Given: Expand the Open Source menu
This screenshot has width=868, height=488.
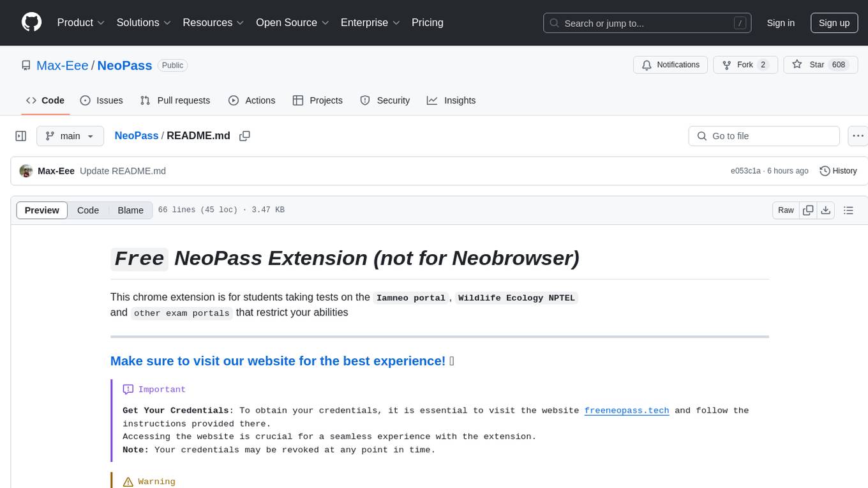Looking at the screenshot, I should click(x=292, y=22).
